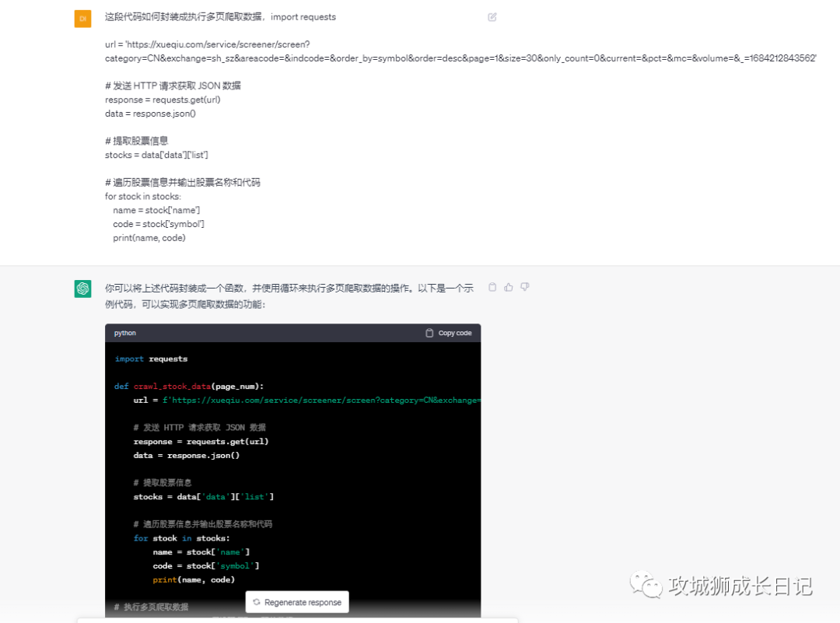The height and width of the screenshot is (623, 840).
Task: Copy the assistant response with clipboard icon
Action: point(492,287)
